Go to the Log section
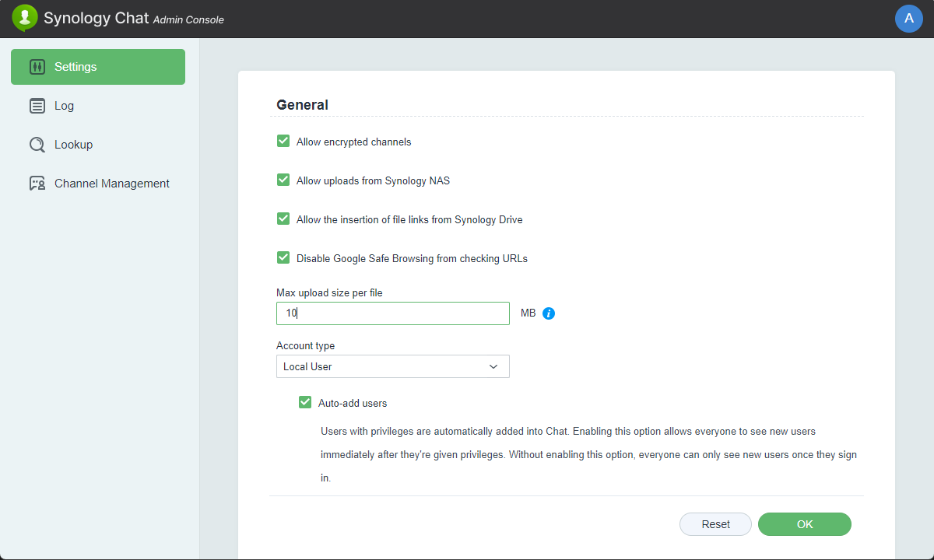934x560 pixels. (x=64, y=106)
